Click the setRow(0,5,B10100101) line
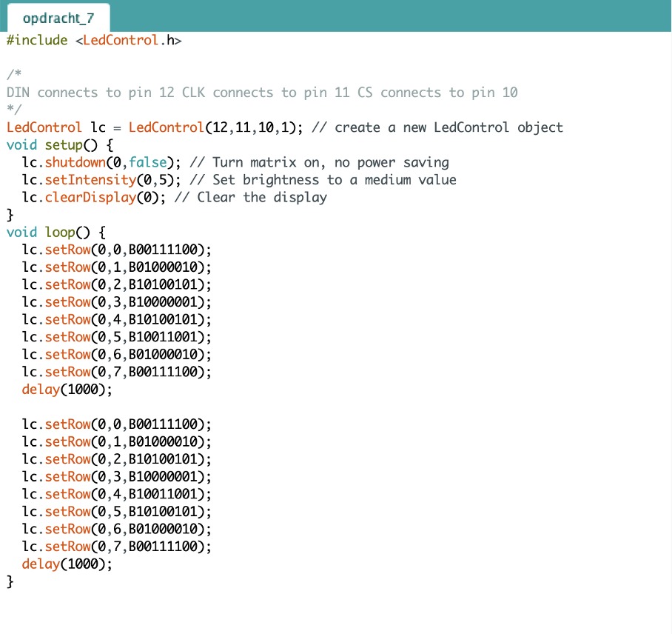Image resolution: width=672 pixels, height=634 pixels. 116,512
